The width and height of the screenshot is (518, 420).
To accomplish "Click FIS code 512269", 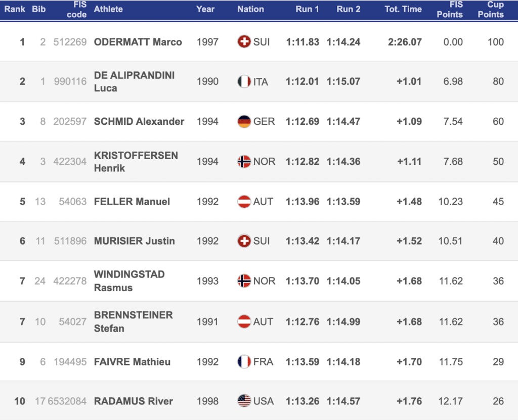I will tap(70, 42).
